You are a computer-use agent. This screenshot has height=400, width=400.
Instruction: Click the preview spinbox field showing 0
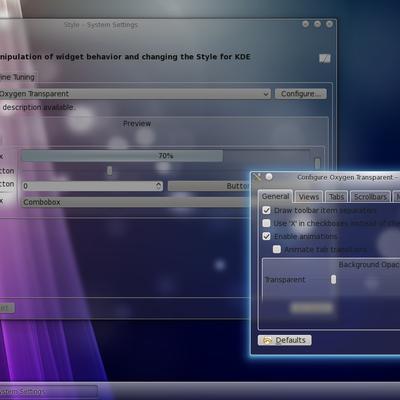click(x=92, y=186)
